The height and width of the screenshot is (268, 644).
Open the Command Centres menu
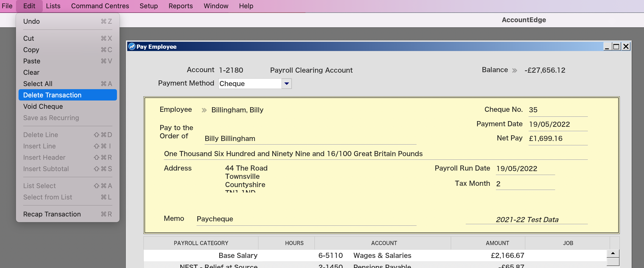pyautogui.click(x=100, y=6)
